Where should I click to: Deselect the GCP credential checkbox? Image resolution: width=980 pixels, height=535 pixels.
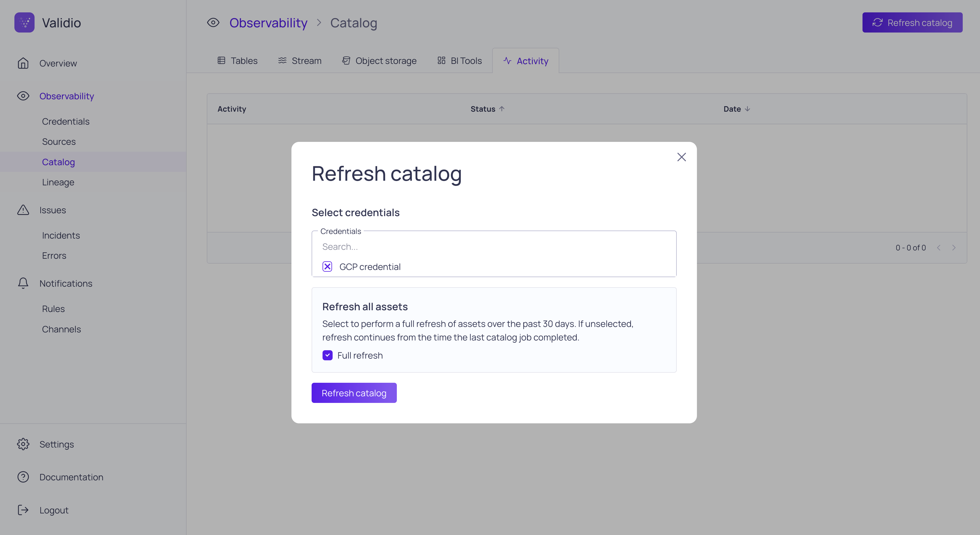(x=327, y=266)
